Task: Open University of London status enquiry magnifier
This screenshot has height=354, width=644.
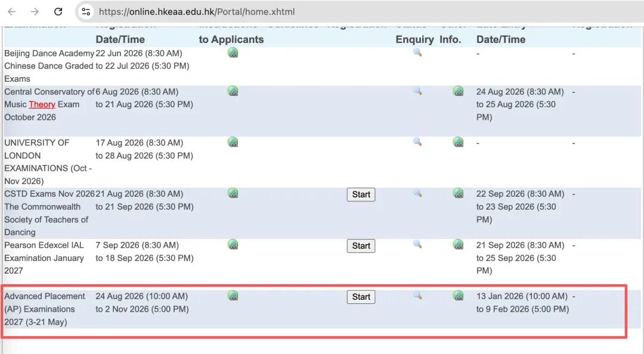Action: click(x=417, y=142)
